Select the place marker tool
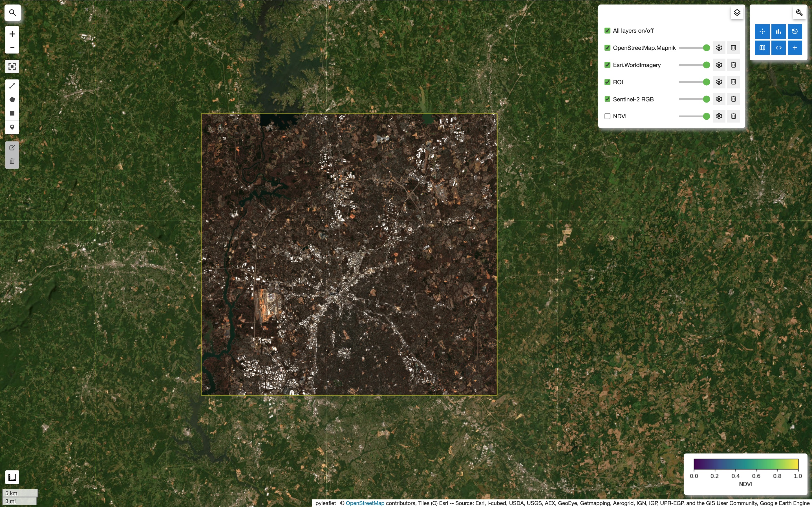Screen dimensions: 812x507 (12, 127)
